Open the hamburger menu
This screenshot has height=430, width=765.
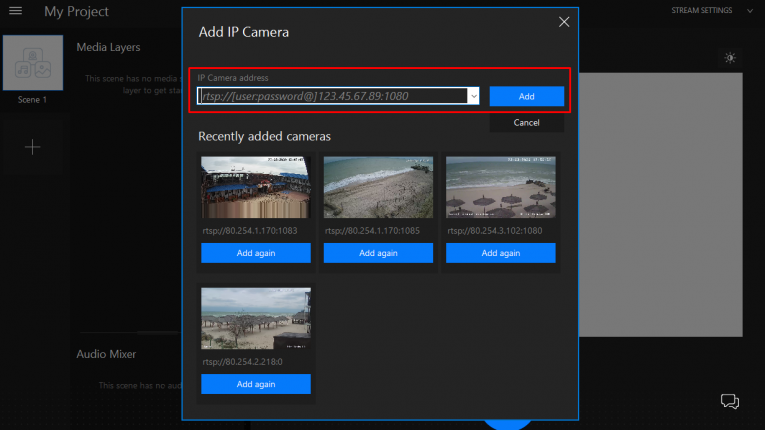pos(16,10)
